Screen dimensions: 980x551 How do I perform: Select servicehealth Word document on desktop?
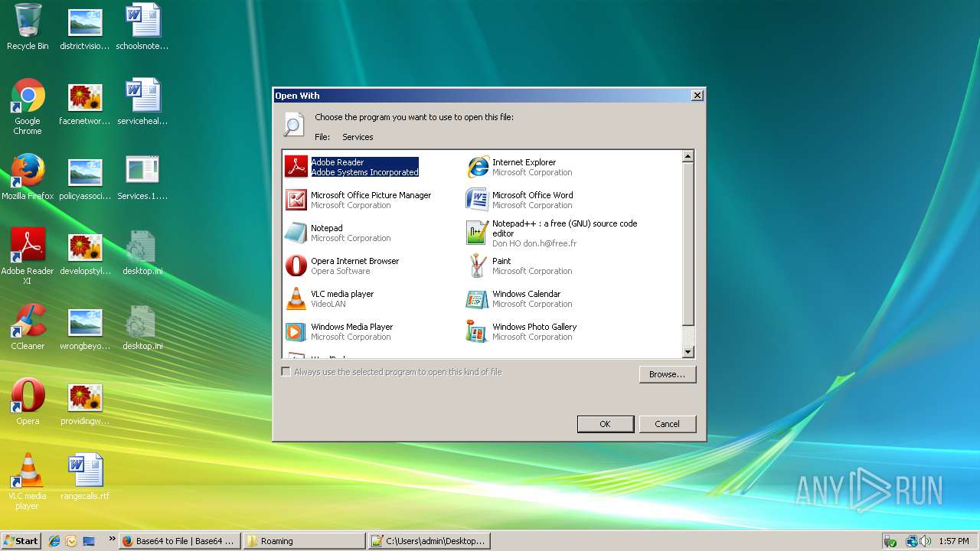pyautogui.click(x=142, y=102)
